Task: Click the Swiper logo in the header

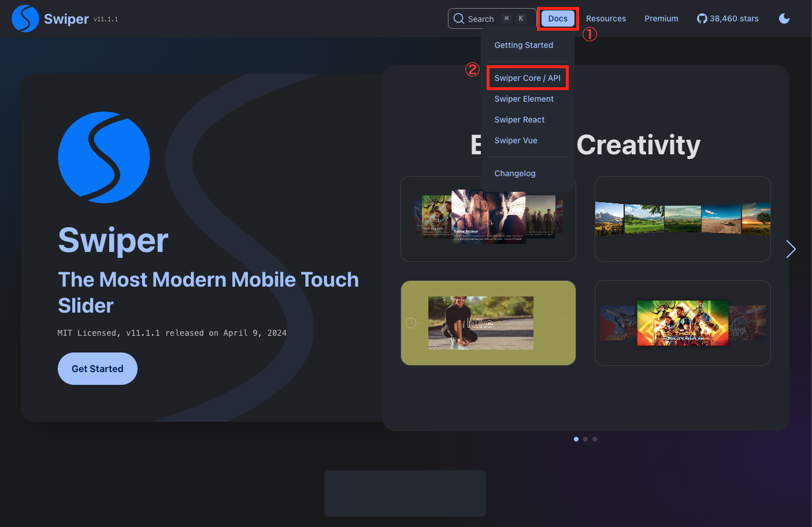Action: tap(25, 18)
